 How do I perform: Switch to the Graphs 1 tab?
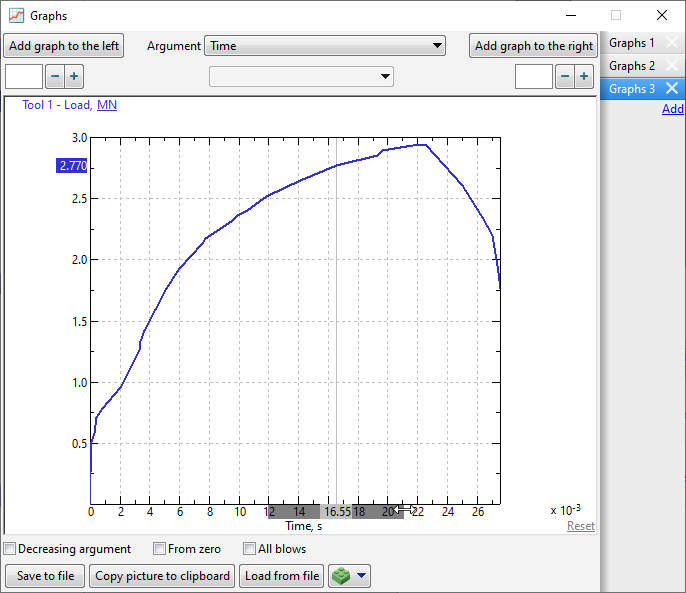pos(632,43)
